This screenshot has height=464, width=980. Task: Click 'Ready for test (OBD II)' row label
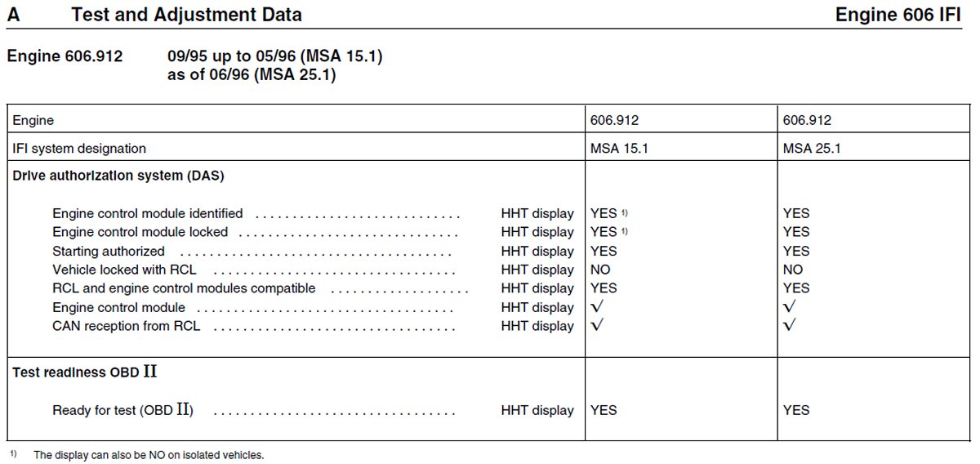pyautogui.click(x=123, y=410)
